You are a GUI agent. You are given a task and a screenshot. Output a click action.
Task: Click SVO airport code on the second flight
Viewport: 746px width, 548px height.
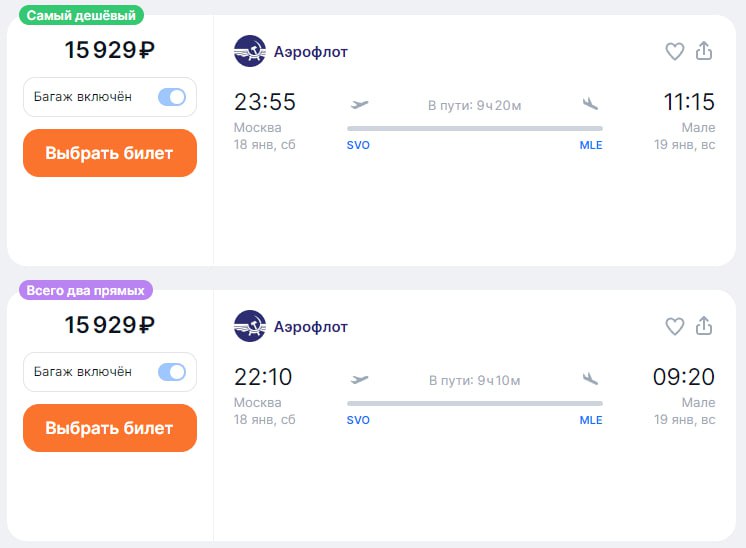(358, 420)
